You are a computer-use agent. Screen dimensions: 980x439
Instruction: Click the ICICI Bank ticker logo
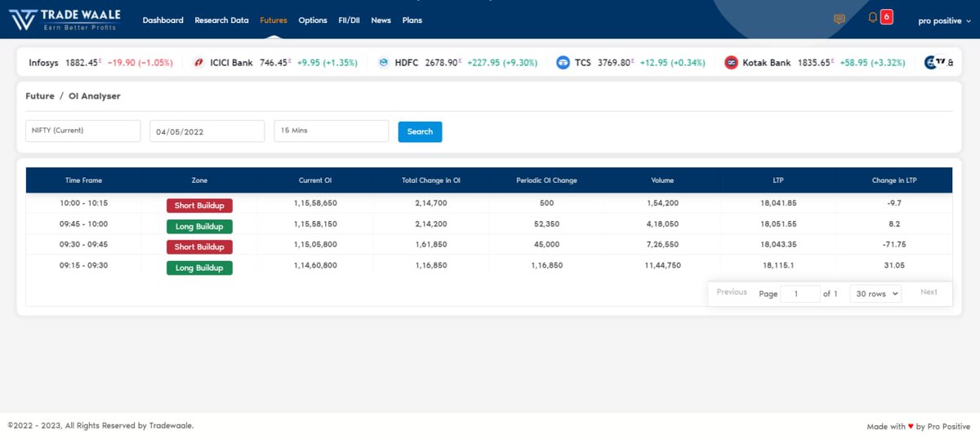coord(198,62)
